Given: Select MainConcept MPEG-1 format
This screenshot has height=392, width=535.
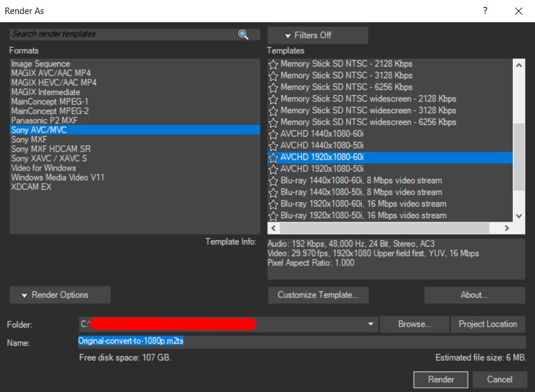Looking at the screenshot, I should pos(135,101).
